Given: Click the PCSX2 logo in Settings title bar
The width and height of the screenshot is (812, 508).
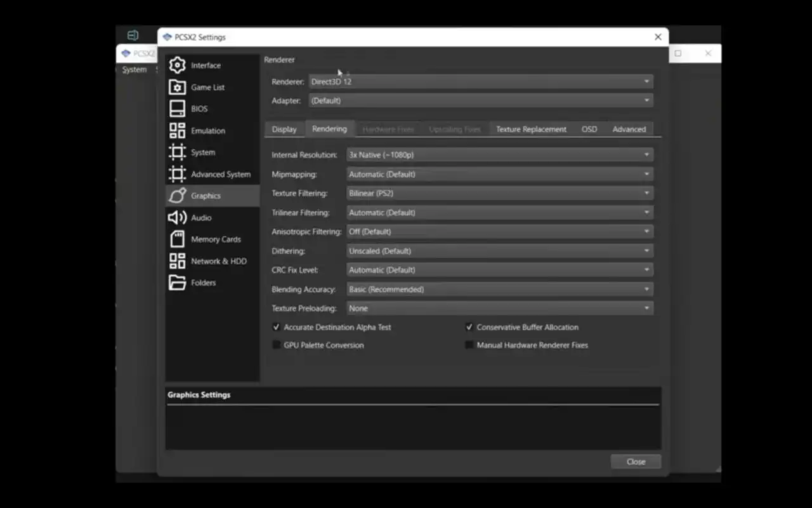Looking at the screenshot, I should (x=167, y=37).
